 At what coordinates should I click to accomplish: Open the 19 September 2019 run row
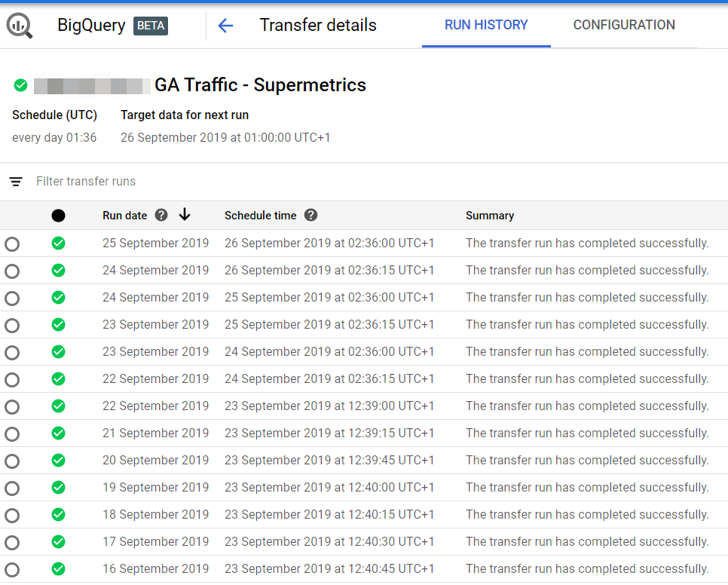156,487
